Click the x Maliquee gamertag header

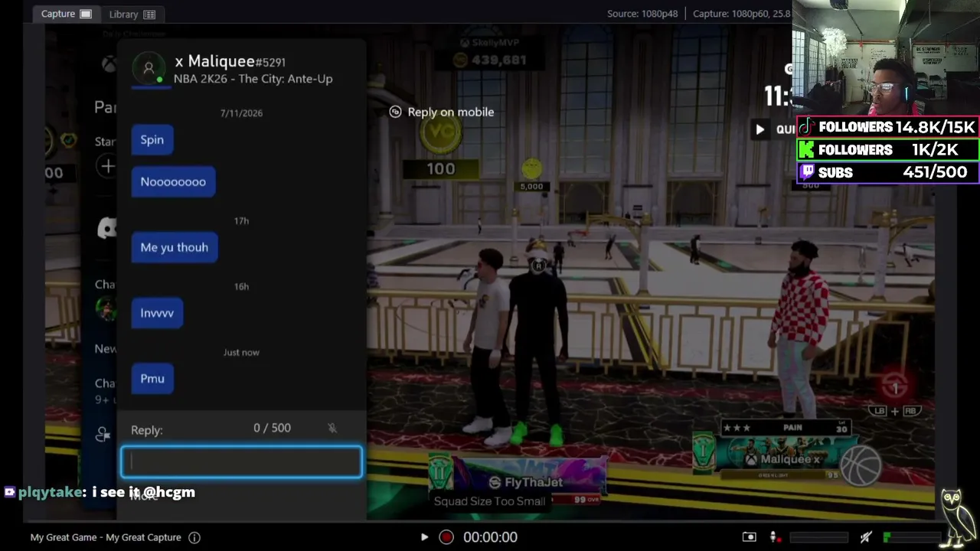[230, 61]
